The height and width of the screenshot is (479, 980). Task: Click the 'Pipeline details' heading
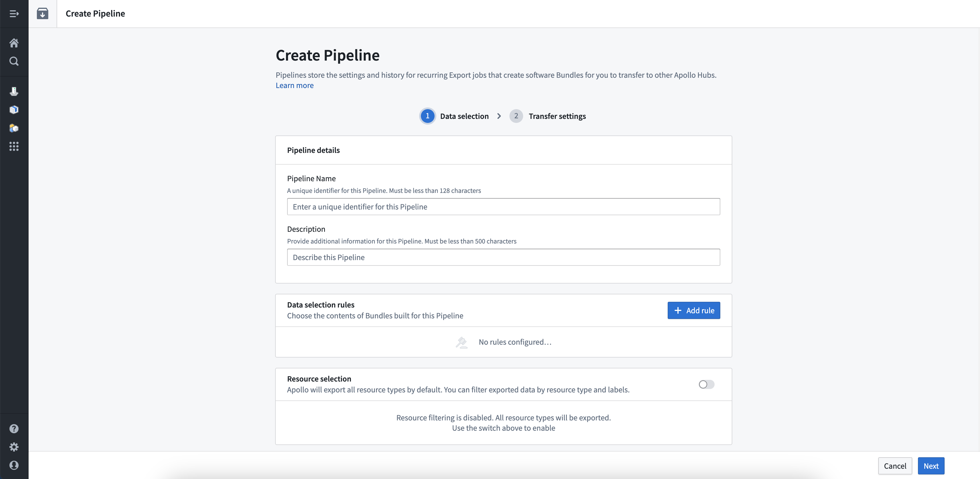(x=313, y=150)
